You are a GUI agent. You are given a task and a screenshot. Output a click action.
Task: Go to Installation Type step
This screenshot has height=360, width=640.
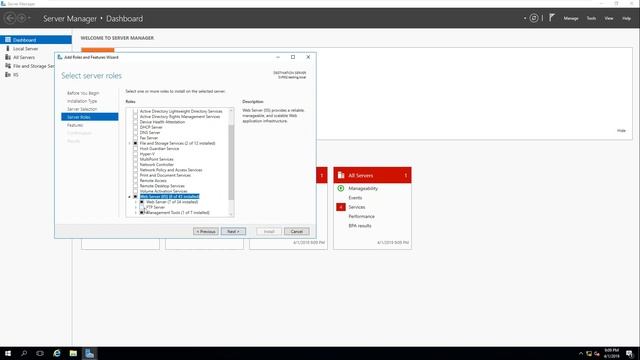pyautogui.click(x=82, y=101)
